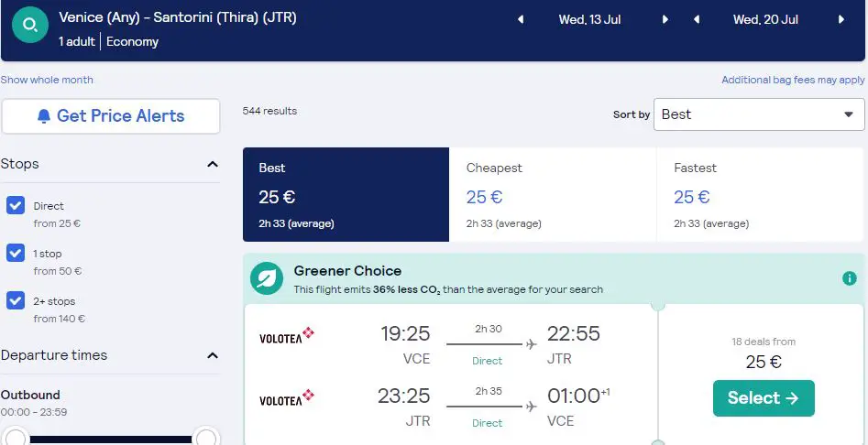Viewport: 868px width, 445px height.
Task: Select the 25 € Volotea deal
Action: click(x=764, y=398)
